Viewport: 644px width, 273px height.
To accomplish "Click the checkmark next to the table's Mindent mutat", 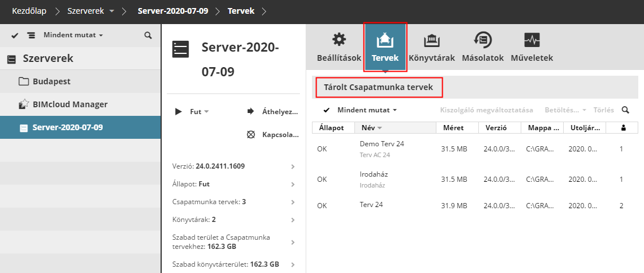I will [x=326, y=110].
